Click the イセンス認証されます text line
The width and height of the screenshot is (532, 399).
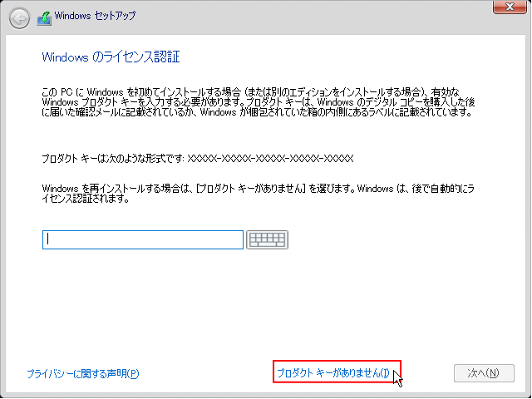click(83, 199)
